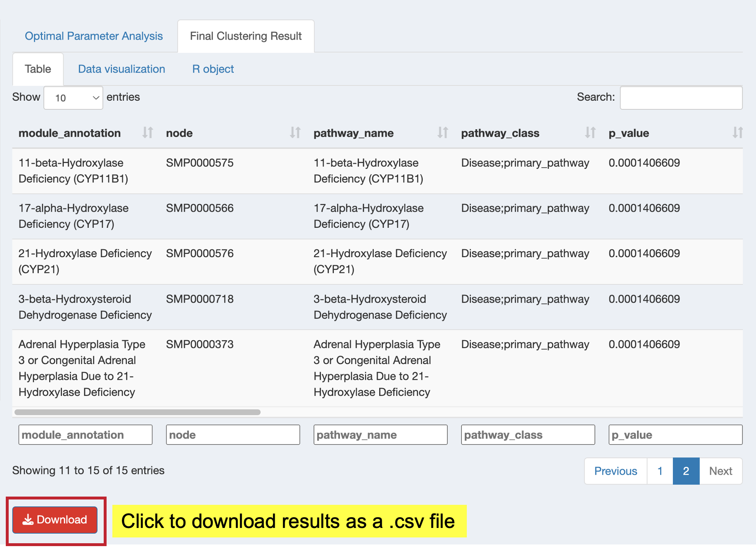756x549 pixels.
Task: Click the red Download button
Action: click(x=55, y=520)
